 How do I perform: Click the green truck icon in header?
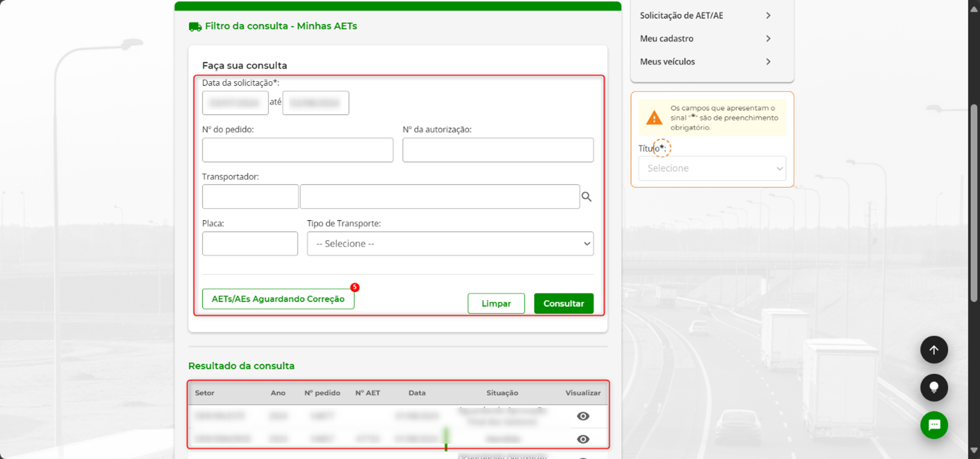pos(195,27)
